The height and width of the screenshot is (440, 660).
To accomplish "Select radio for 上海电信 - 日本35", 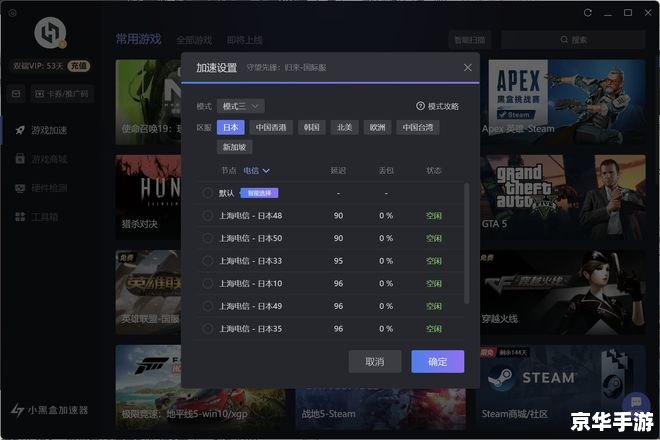I will pos(207,328).
